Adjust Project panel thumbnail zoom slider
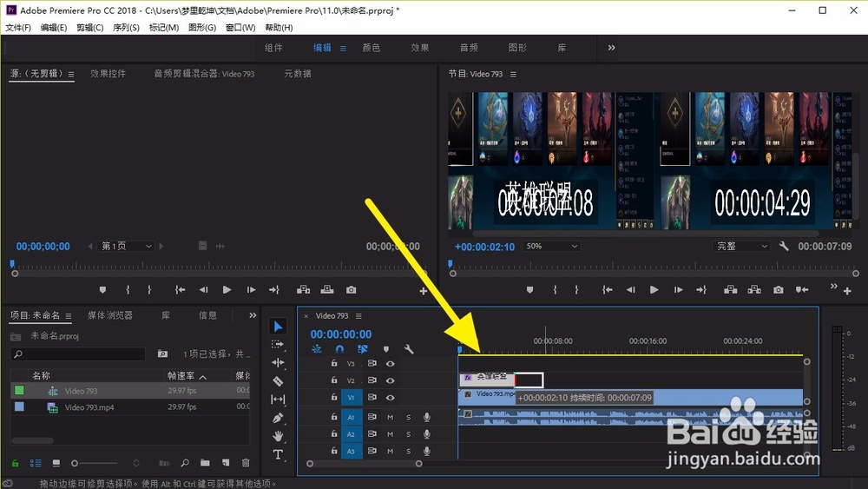868x489 pixels. (95, 463)
